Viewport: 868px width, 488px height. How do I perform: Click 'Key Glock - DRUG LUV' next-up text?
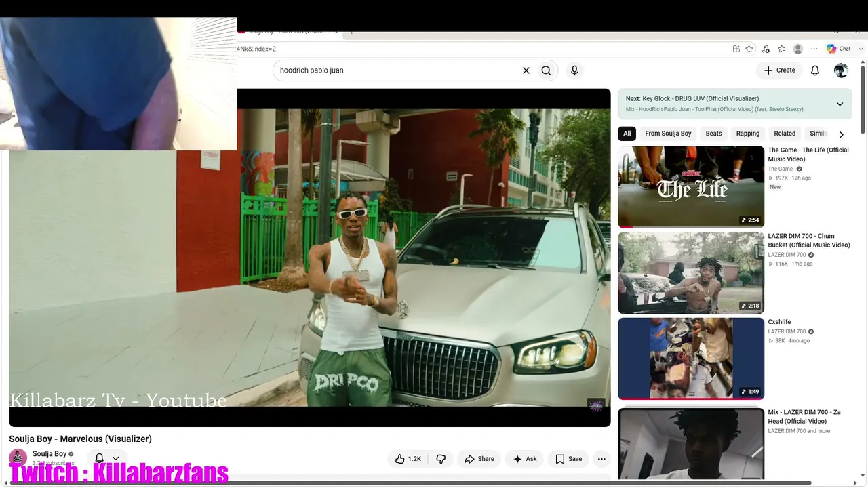701,98
